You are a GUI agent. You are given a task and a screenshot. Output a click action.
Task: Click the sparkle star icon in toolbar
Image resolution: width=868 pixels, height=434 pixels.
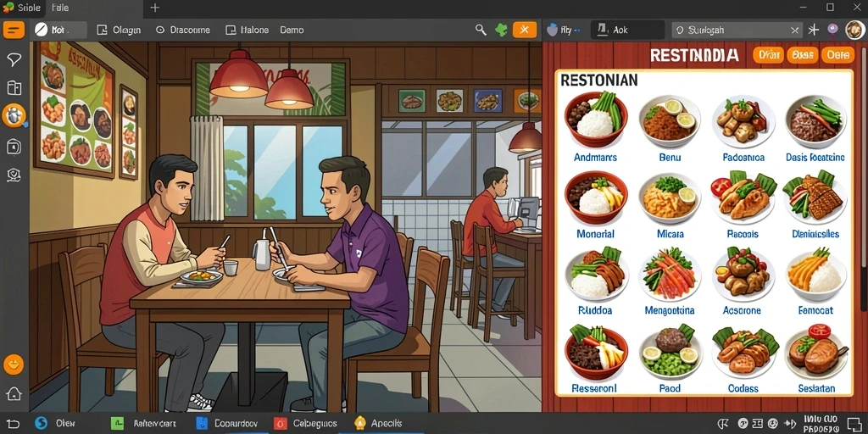click(813, 30)
